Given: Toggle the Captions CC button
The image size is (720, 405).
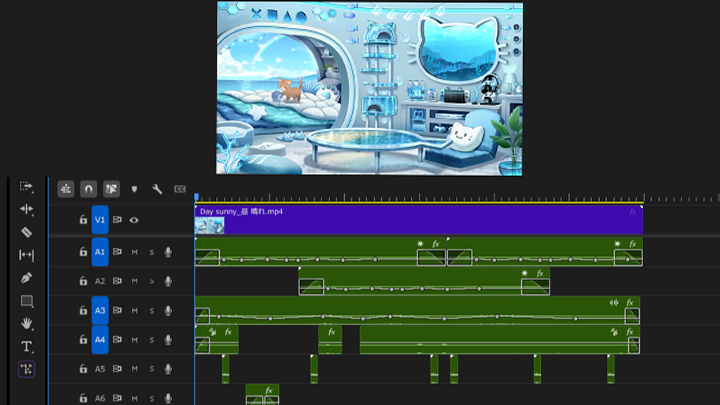Looking at the screenshot, I should tap(180, 189).
